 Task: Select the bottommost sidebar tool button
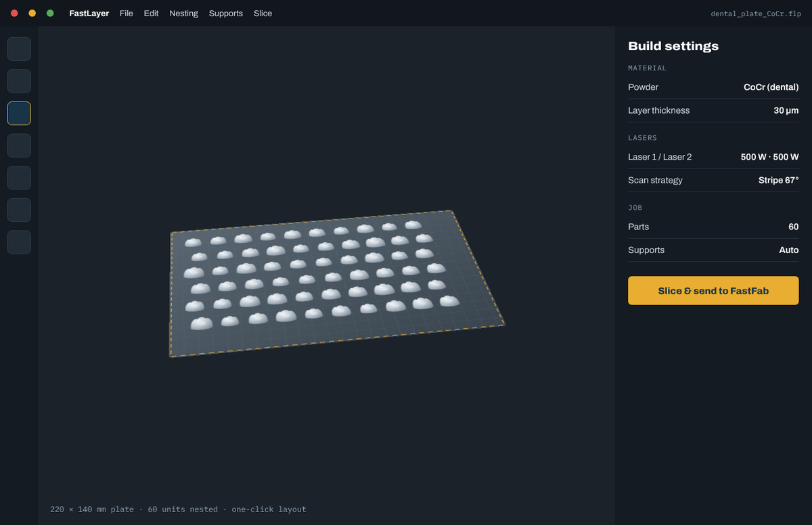click(19, 242)
